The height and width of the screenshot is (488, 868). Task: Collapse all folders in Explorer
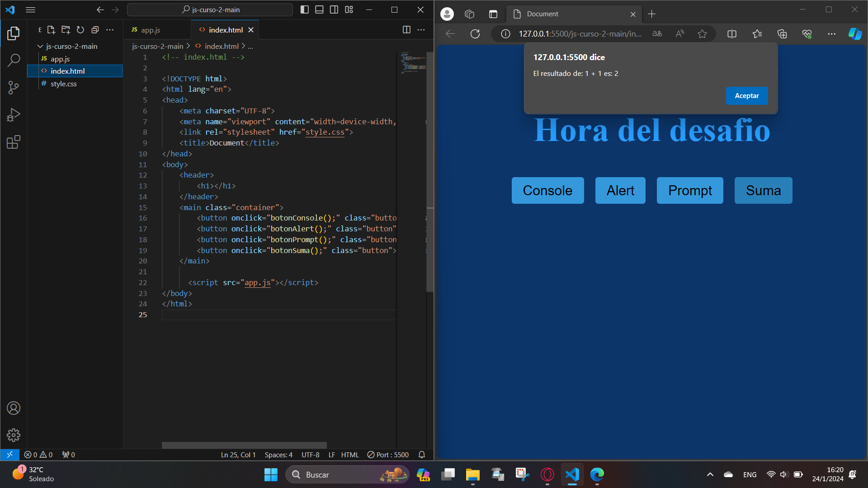pos(95,30)
